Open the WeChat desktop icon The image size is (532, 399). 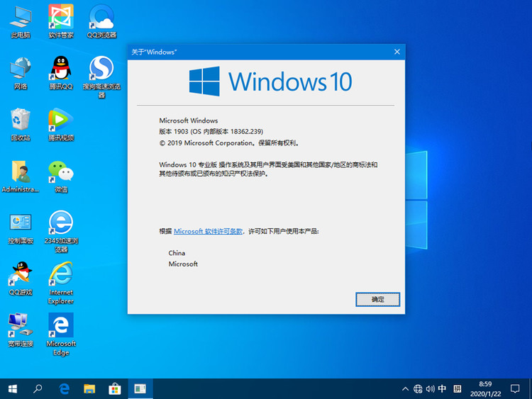click(x=61, y=173)
